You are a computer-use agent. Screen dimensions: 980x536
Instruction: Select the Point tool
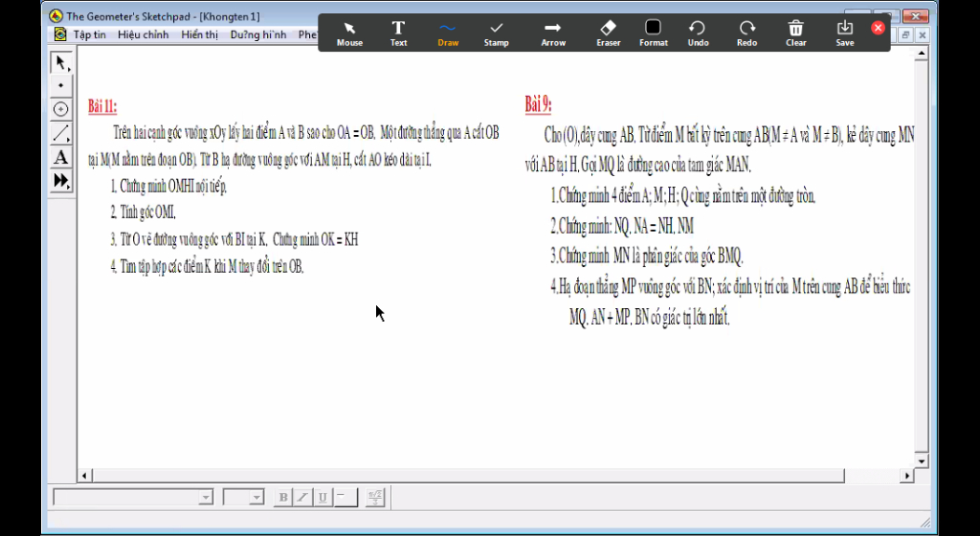click(60, 85)
